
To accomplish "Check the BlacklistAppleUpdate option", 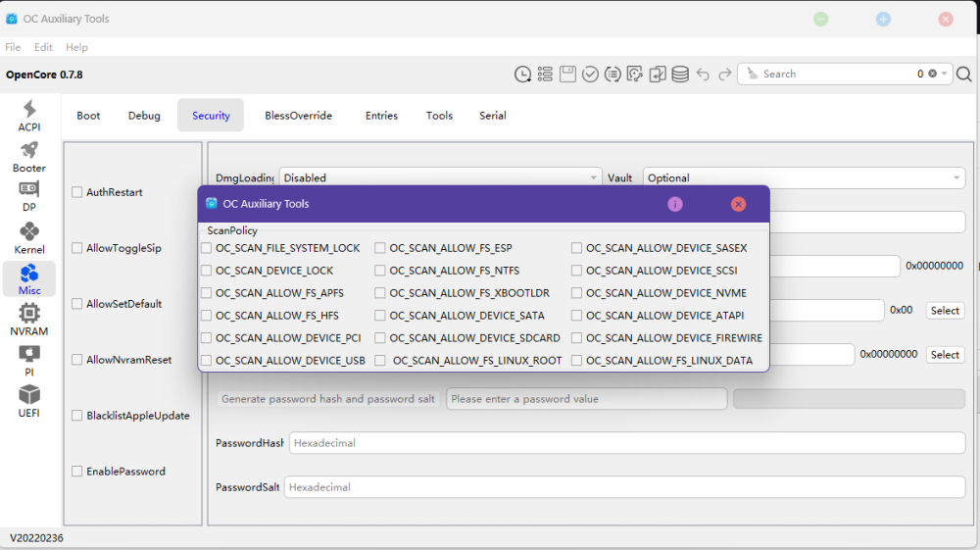I will 76,416.
